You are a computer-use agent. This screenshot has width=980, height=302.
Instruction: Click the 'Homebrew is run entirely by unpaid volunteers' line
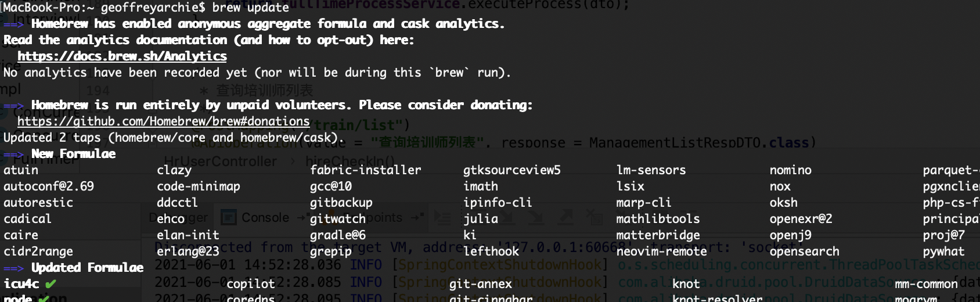click(x=282, y=105)
